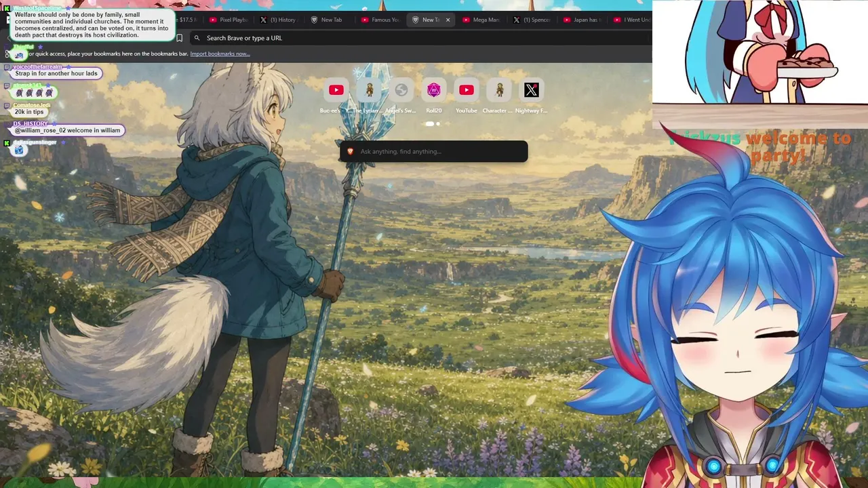
Task: Click the chat message "Strap in for another hour lads"
Action: click(56, 73)
